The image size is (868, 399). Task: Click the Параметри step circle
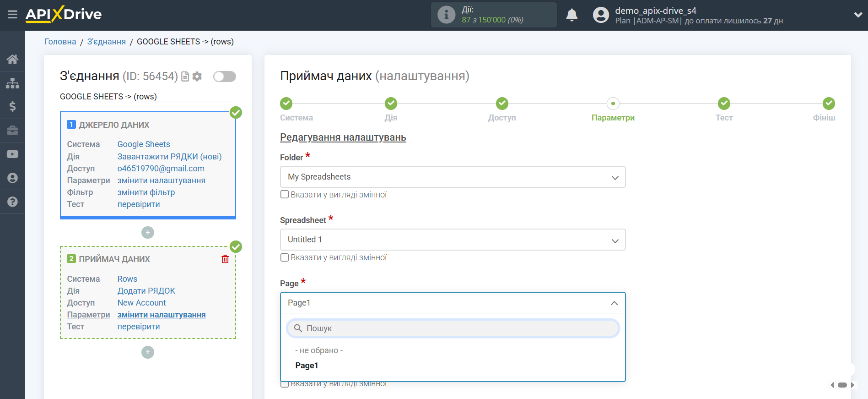tap(613, 104)
